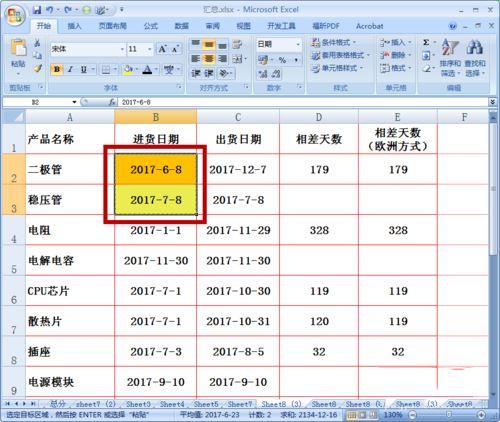The image size is (500, 422).
Task: Open the Sheet5 worksheet tab
Action: click(206, 404)
